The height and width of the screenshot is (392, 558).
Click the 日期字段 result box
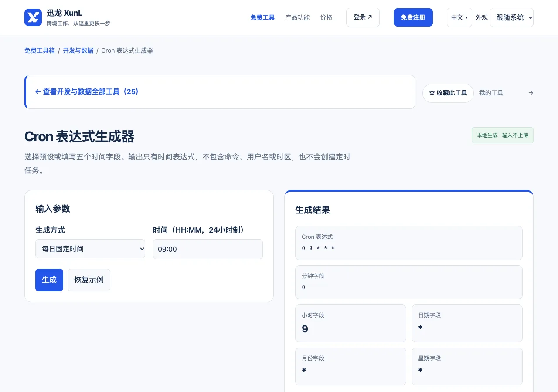(467, 323)
